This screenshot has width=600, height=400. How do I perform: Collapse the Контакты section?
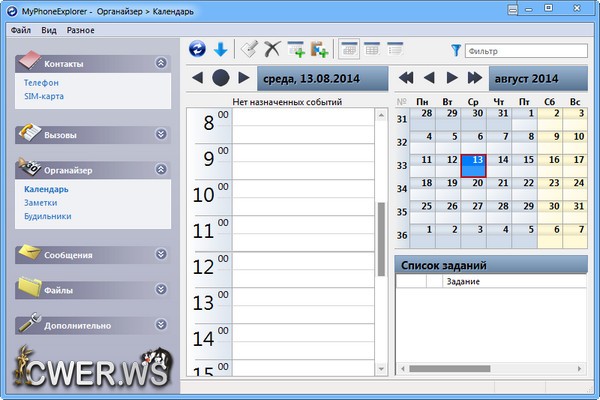tap(161, 63)
